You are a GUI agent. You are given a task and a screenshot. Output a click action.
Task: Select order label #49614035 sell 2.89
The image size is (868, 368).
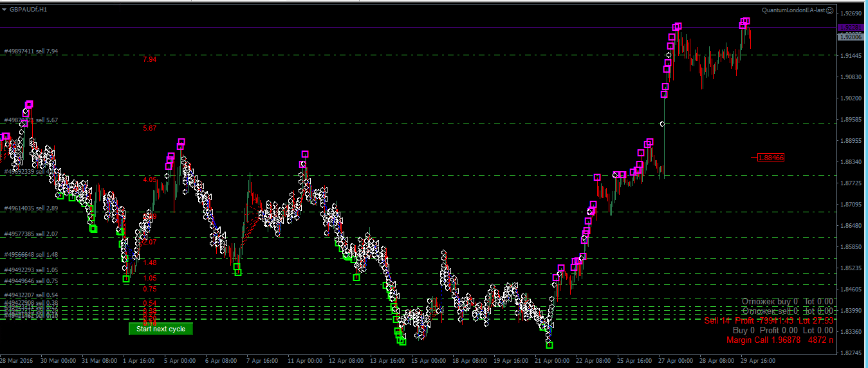click(31, 208)
